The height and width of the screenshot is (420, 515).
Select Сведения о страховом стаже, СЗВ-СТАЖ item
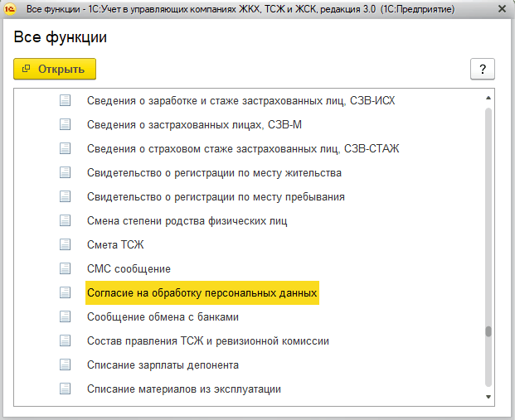coord(243,148)
